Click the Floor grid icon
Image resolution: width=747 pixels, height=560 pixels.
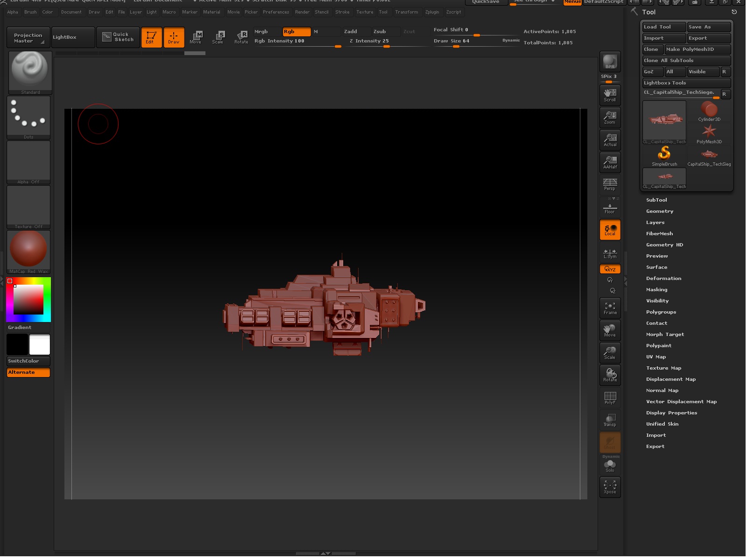click(x=610, y=207)
